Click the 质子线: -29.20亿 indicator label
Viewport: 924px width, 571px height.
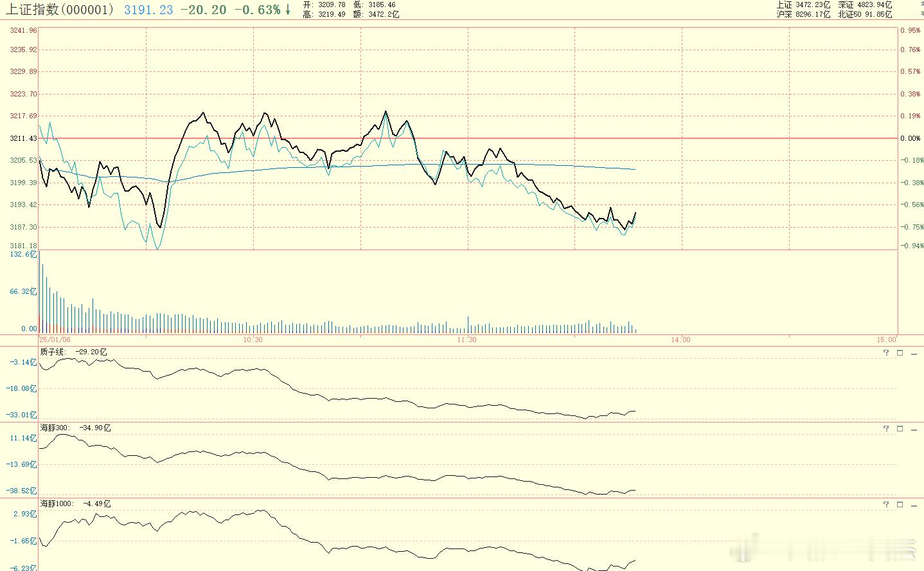click(74, 352)
